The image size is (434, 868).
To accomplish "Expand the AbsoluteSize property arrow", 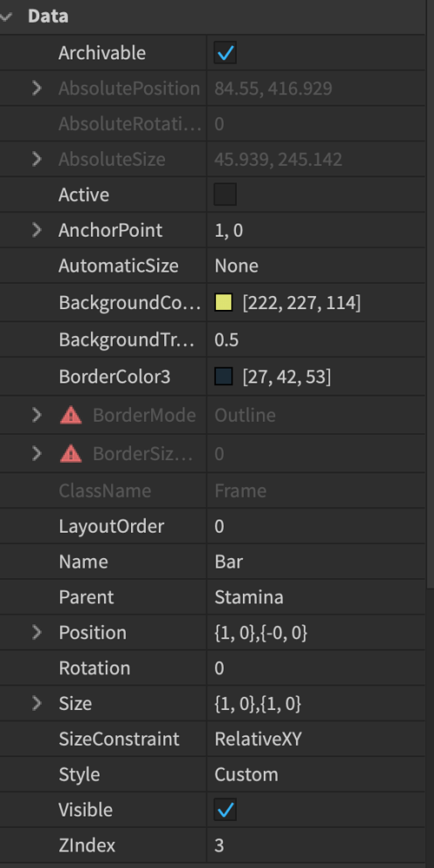I will 36,160.
